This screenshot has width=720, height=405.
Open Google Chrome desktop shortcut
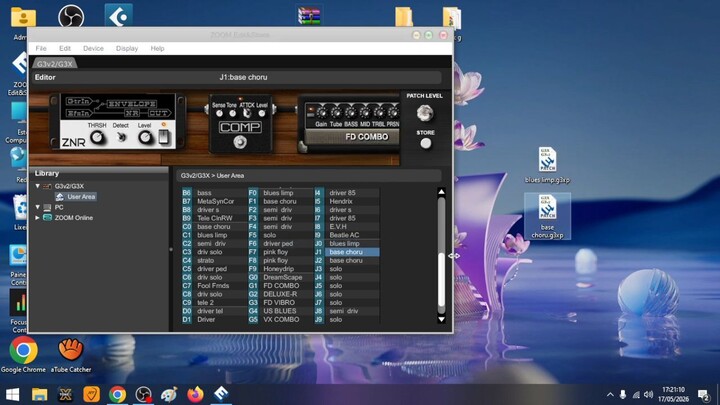coord(23,354)
